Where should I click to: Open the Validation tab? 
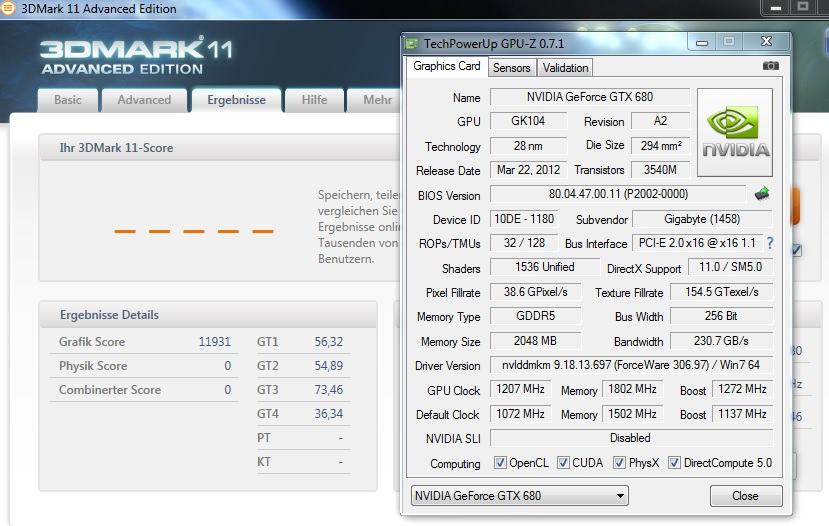tap(565, 68)
